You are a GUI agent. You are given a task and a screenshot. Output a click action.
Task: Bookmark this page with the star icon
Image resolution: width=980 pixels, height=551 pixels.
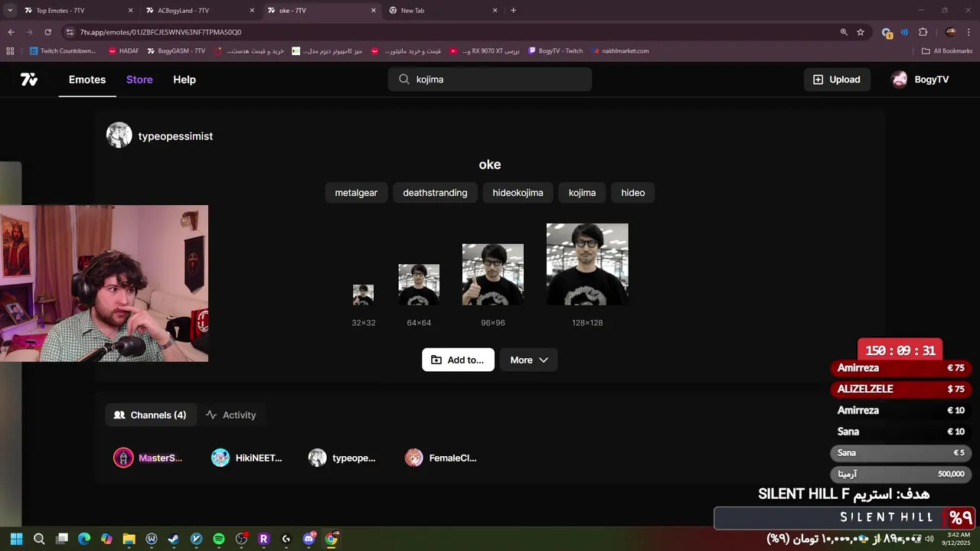click(861, 32)
